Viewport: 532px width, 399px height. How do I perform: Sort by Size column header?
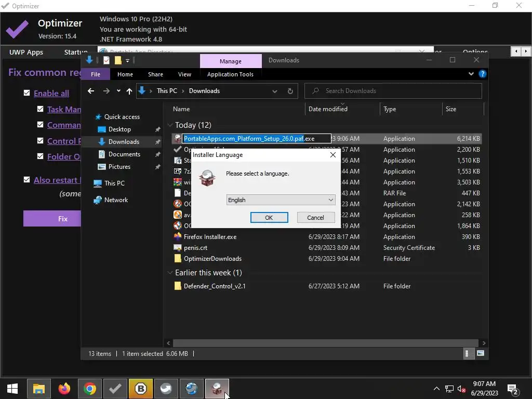pos(463,109)
